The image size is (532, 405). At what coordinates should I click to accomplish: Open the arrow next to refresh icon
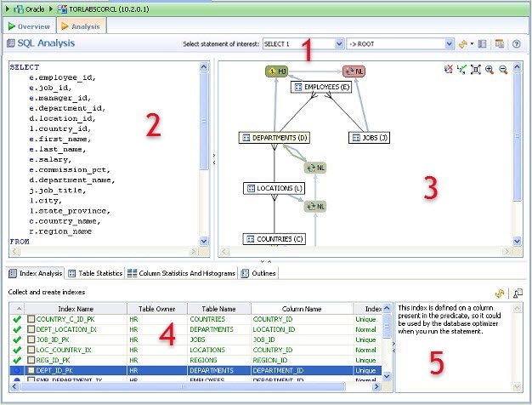click(x=472, y=44)
